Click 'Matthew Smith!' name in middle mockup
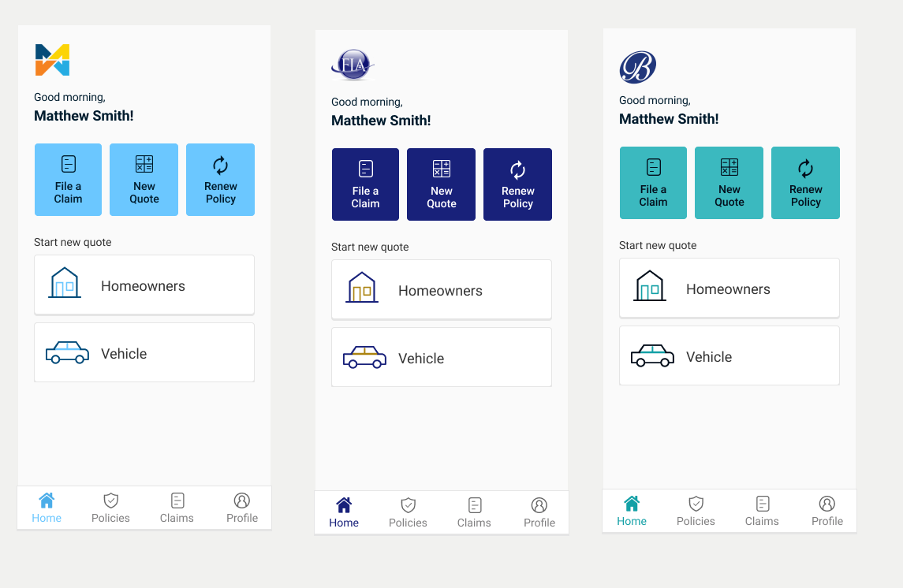 pyautogui.click(x=381, y=121)
